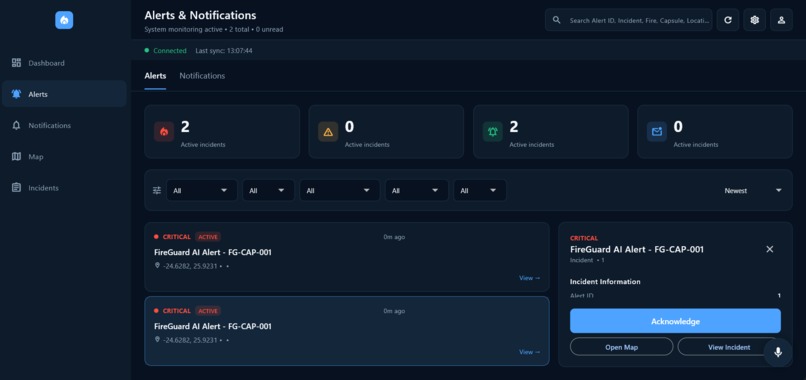This screenshot has width=806, height=380.
Task: Click Dashboard grid icon in sidebar
Action: [x=16, y=63]
